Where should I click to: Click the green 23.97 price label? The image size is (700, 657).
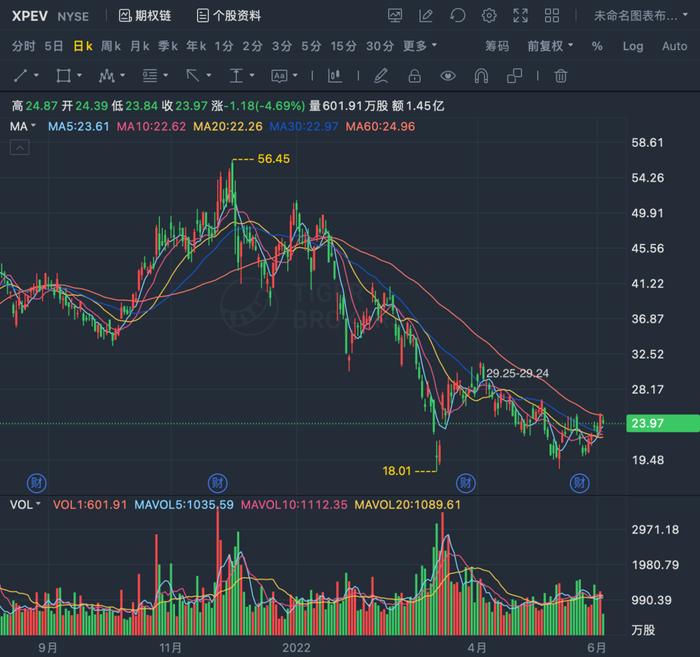coord(662,423)
